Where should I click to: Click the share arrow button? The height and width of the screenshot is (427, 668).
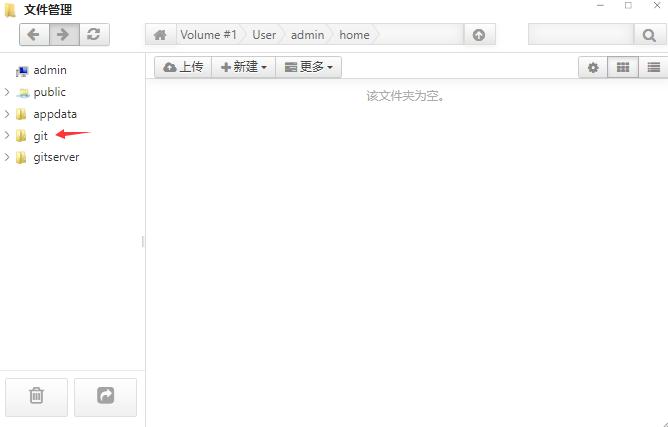105,396
